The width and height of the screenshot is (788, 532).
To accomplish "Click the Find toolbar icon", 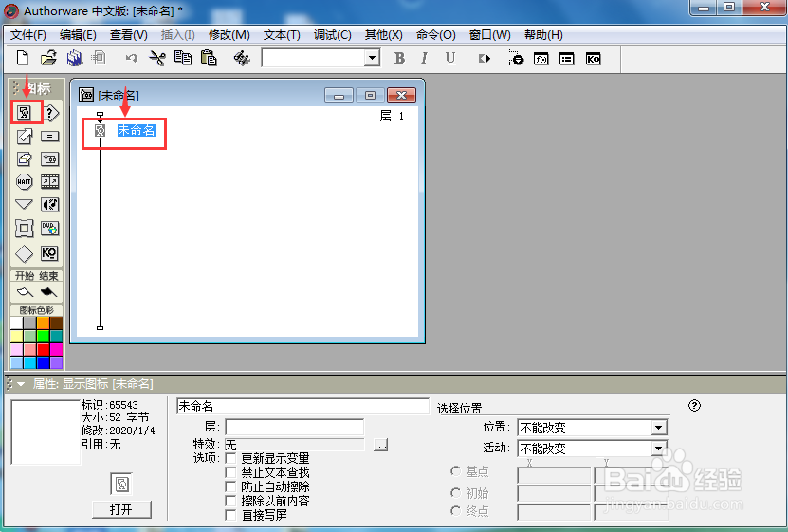I will pos(242,58).
